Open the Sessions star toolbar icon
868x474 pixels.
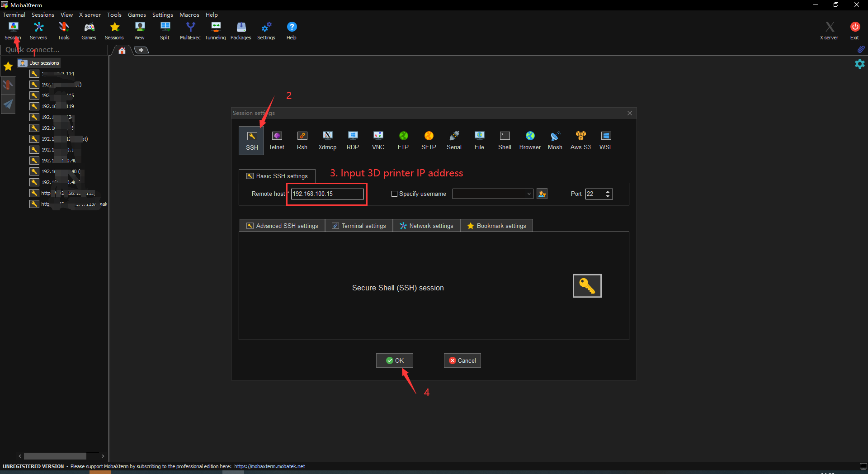point(114,31)
